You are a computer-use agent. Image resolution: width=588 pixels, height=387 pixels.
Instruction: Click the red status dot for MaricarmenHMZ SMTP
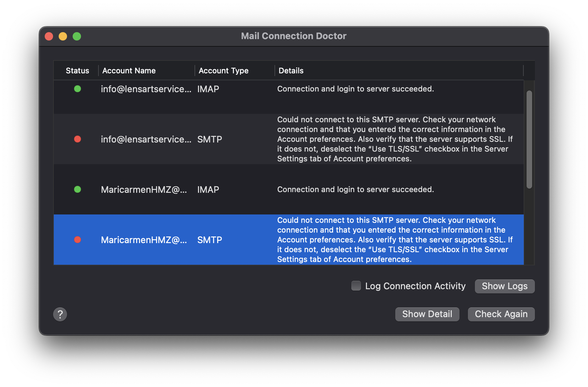pos(78,240)
